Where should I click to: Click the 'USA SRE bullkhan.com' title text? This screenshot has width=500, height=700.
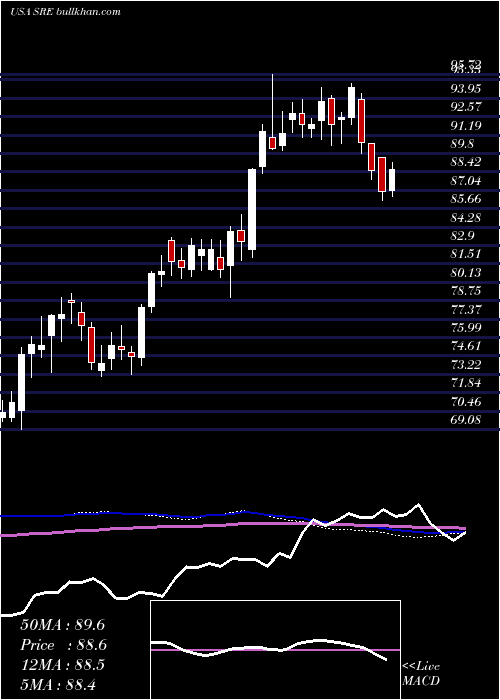pyautogui.click(x=65, y=12)
